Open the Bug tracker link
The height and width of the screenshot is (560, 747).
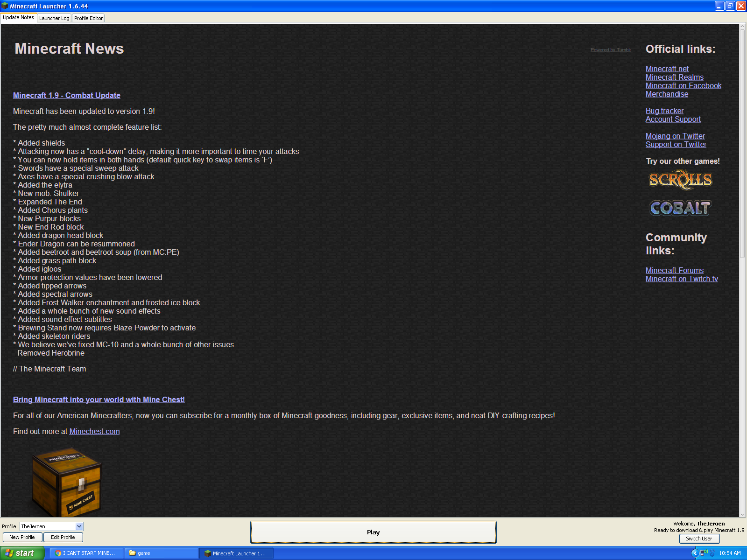(x=664, y=111)
